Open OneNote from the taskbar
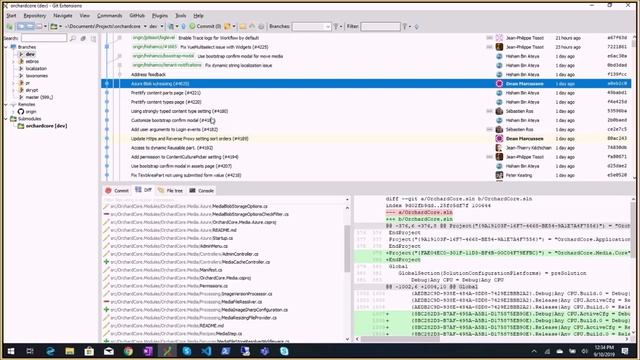This screenshot has width=640, height=360. 148,351
